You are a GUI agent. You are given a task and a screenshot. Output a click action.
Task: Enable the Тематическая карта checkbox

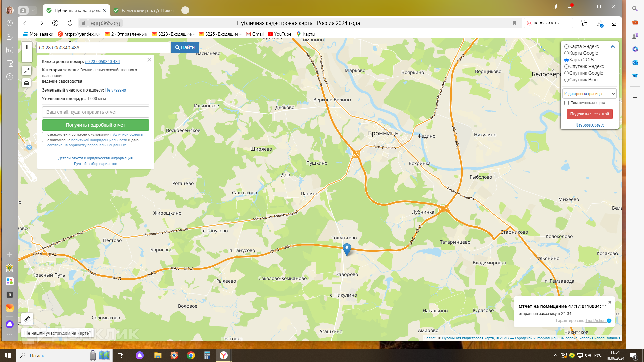coord(566,103)
